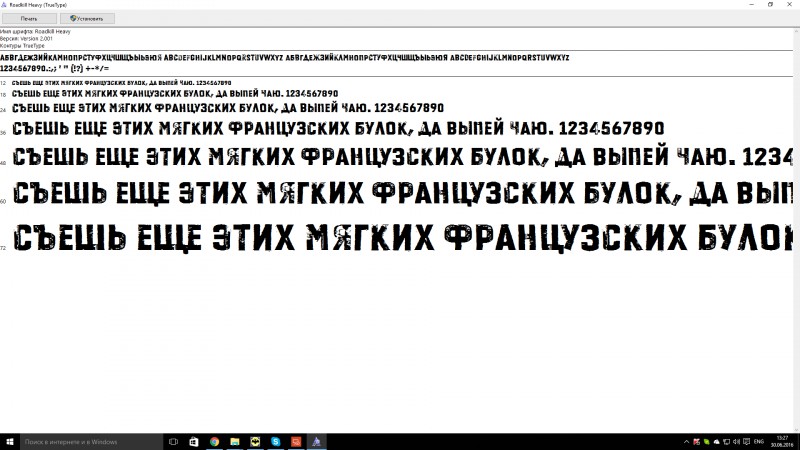Select the font viewer taskbar icon
This screenshot has width=800, height=450.
click(316, 442)
